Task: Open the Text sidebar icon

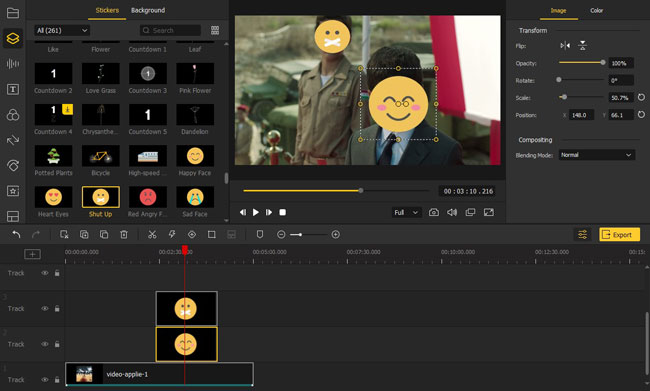Action: coord(13,89)
